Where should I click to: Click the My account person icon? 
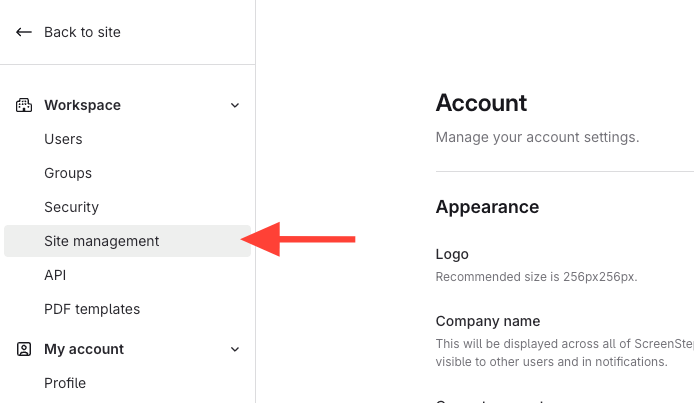24,349
